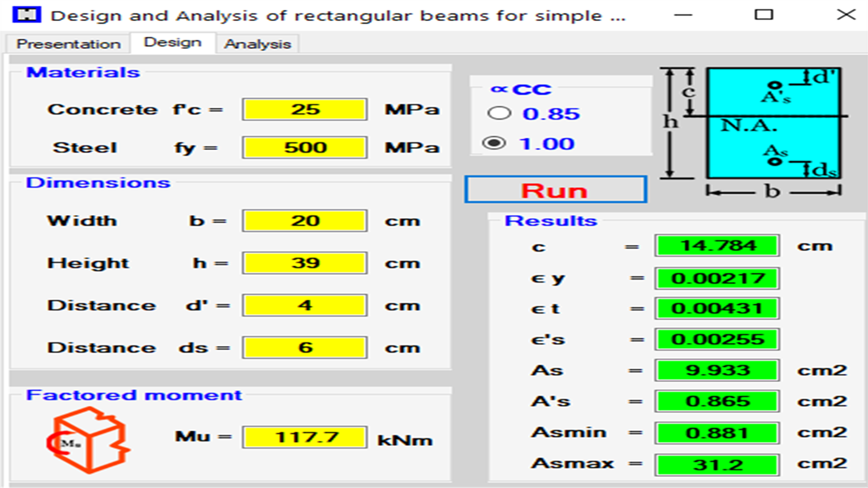Screen dimensions: 868x488
Task: Switch to the Presentation tab
Action: (x=68, y=43)
